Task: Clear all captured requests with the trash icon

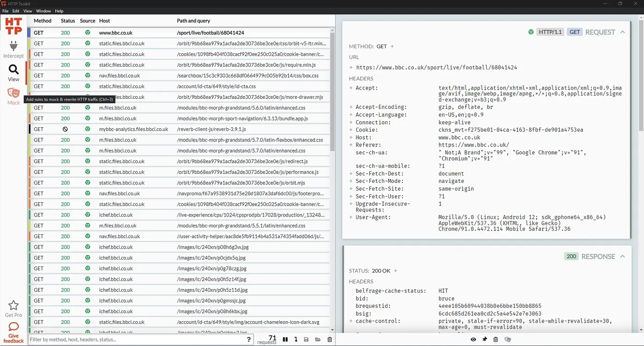Action: (x=330, y=340)
